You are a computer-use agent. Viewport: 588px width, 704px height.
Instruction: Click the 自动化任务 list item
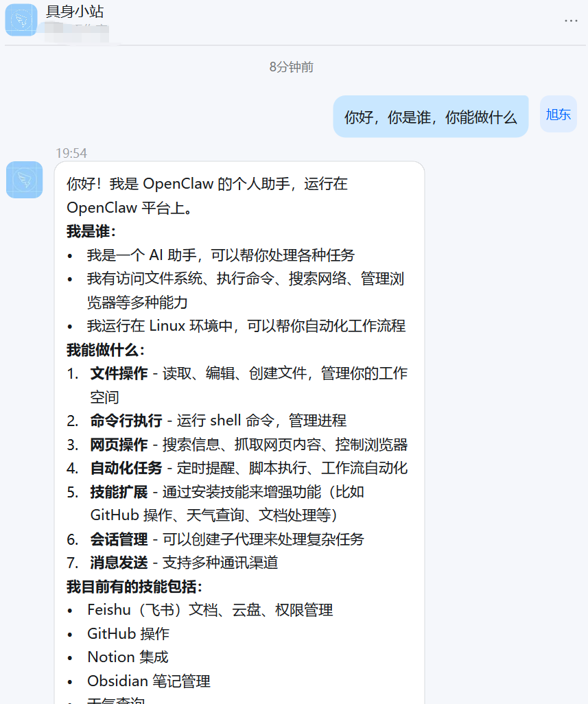237,468
